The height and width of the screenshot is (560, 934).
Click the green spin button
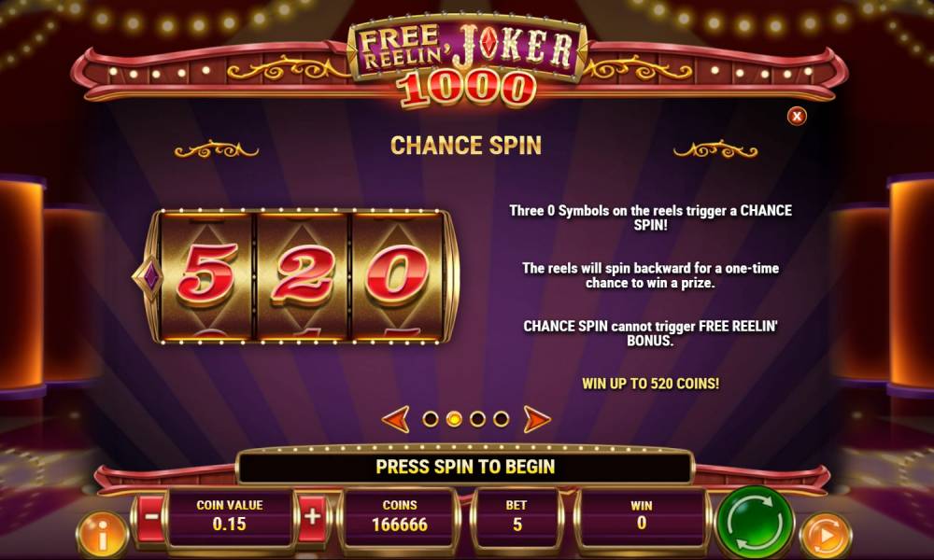754,523
